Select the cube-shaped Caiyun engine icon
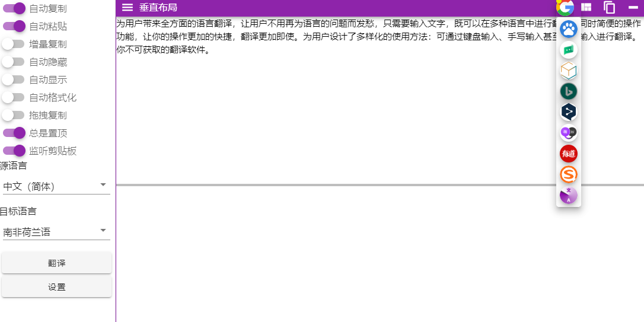The width and height of the screenshot is (644, 322). coord(569,71)
